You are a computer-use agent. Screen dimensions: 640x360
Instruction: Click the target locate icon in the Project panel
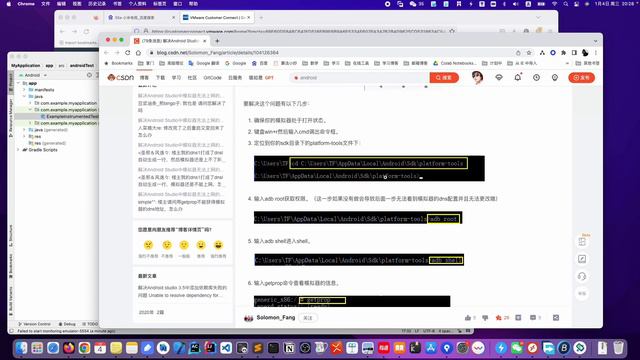coord(89,75)
